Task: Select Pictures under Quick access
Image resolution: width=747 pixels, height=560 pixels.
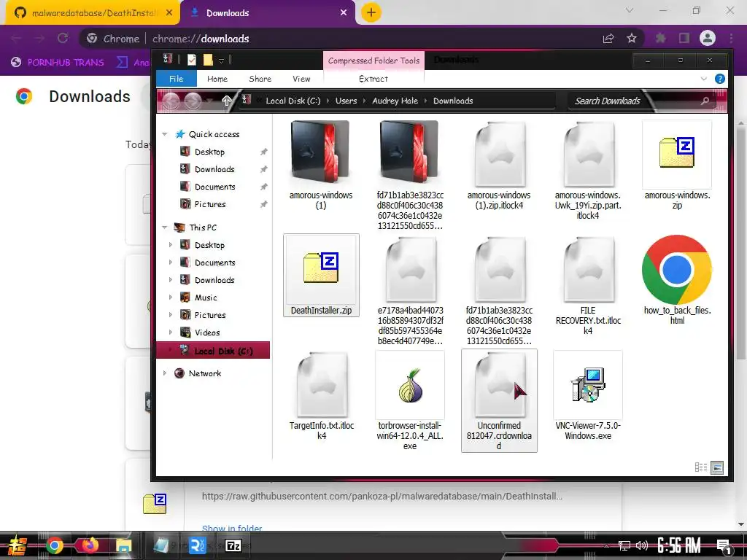Action: (x=209, y=204)
